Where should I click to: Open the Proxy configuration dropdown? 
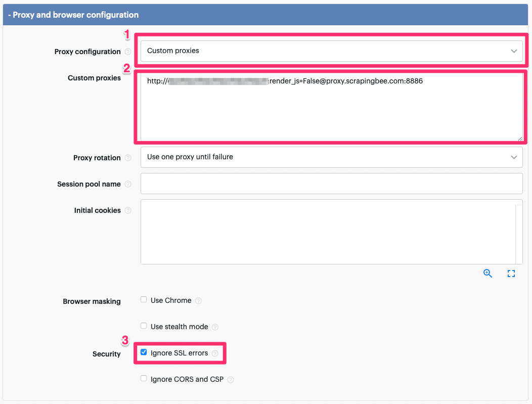(x=331, y=51)
